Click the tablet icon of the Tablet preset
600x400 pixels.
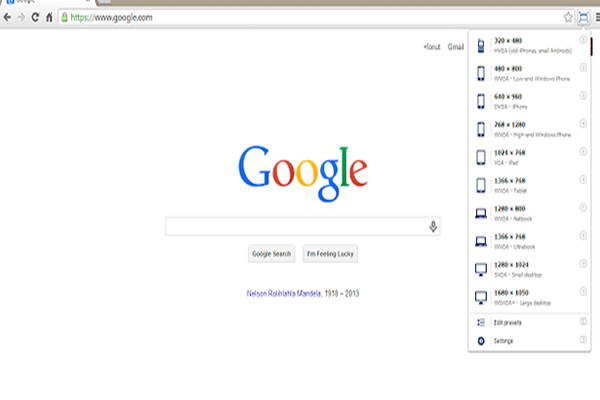481,185
